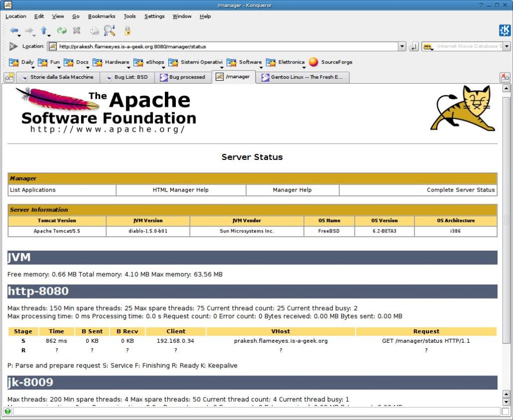Click the Print icon in the toolbar
Image resolution: width=513 pixels, height=420 pixels.
pos(95,31)
